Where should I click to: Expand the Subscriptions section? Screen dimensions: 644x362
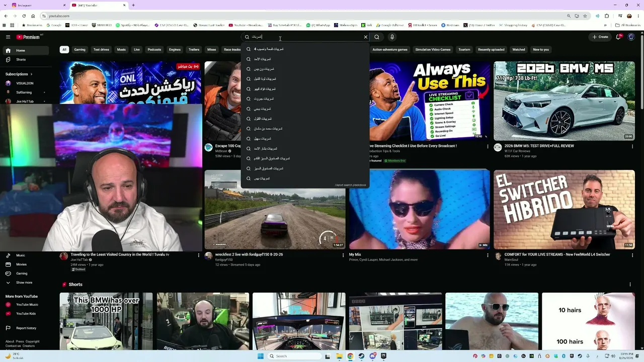(x=19, y=74)
